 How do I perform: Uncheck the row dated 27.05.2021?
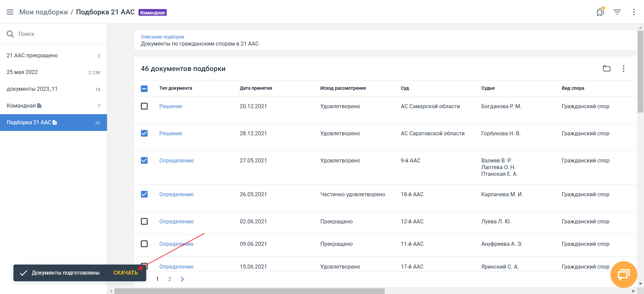(144, 160)
